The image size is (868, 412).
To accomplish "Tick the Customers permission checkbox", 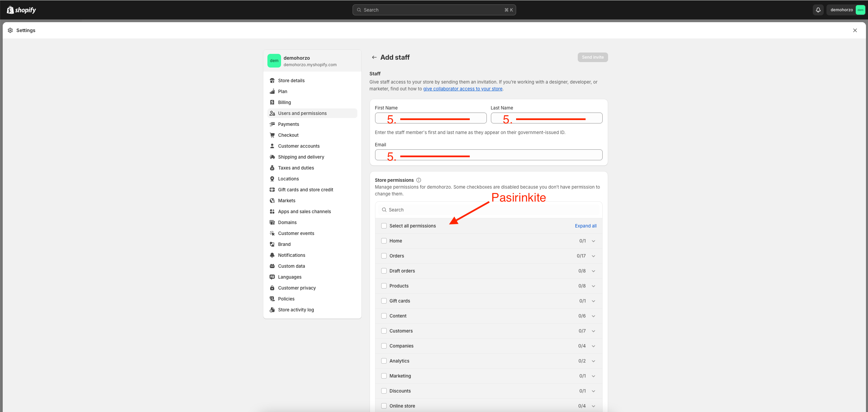I will [384, 331].
